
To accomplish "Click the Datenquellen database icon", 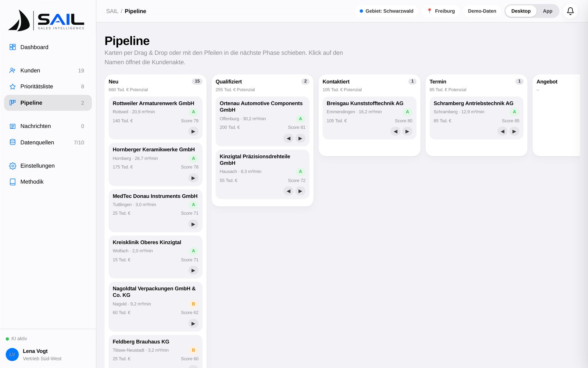I will pyautogui.click(x=12, y=142).
